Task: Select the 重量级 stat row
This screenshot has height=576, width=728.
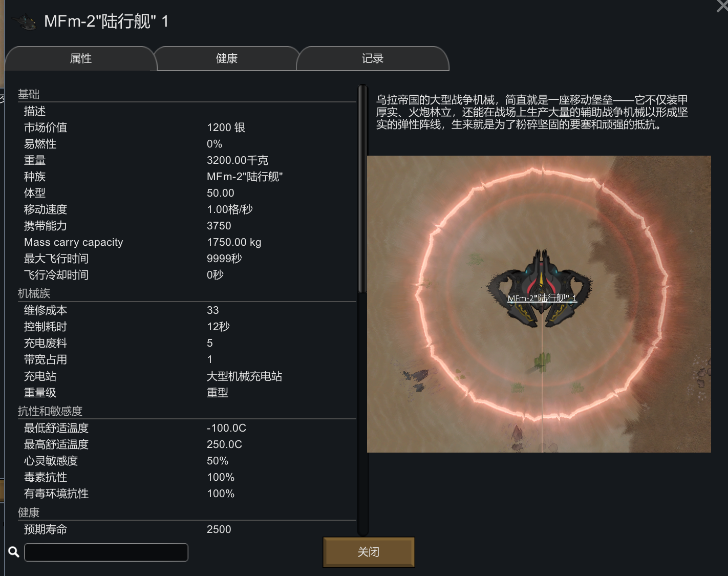Action: (187, 393)
